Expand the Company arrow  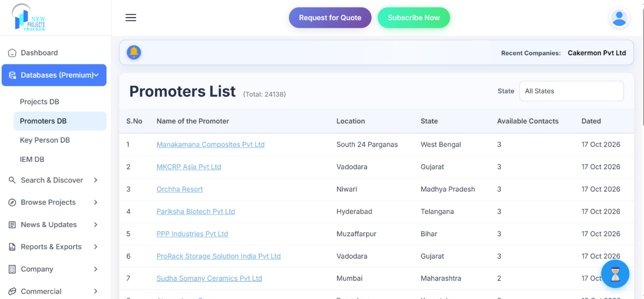coord(96,269)
